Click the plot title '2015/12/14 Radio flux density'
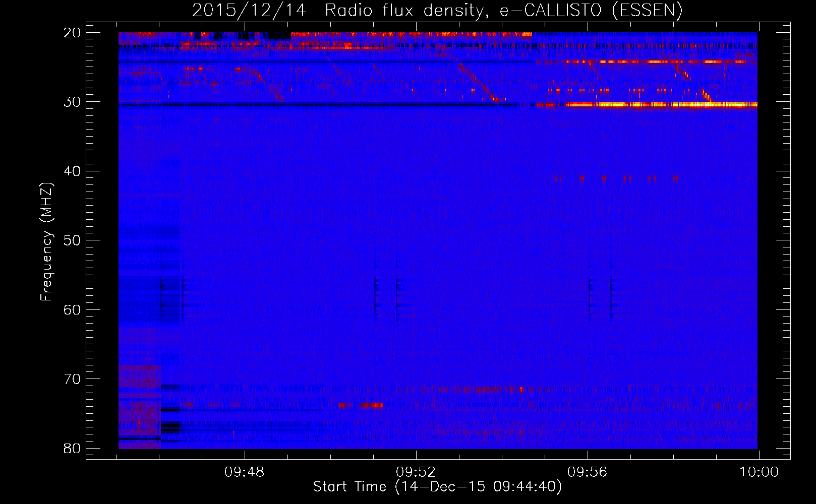 point(337,10)
